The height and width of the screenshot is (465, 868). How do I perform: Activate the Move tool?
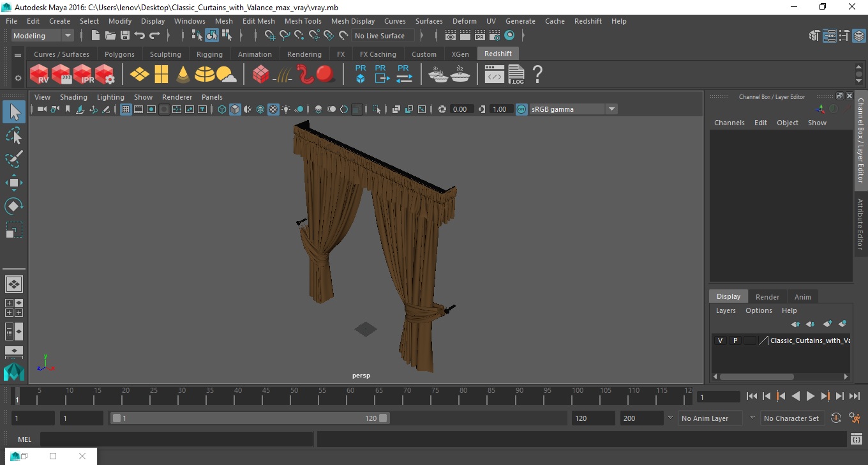(x=14, y=183)
